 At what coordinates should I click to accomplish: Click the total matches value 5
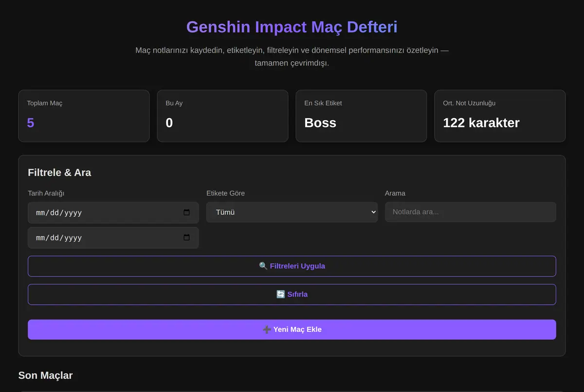(x=31, y=123)
